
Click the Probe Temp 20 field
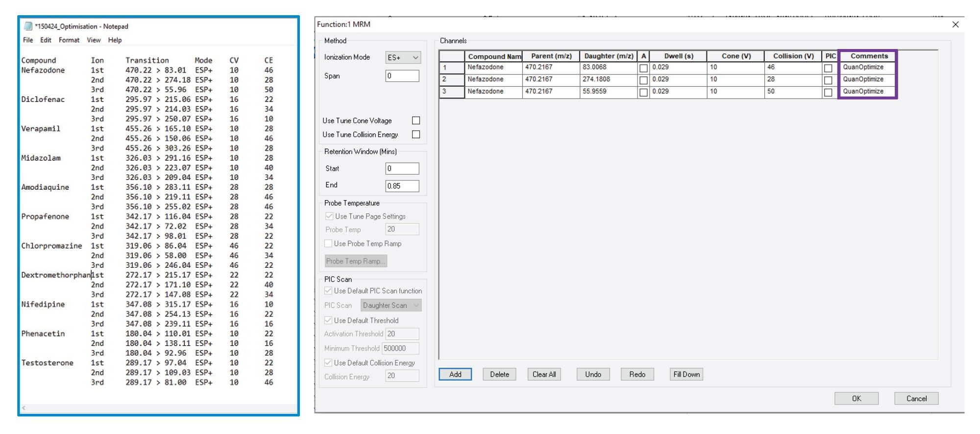tap(402, 230)
